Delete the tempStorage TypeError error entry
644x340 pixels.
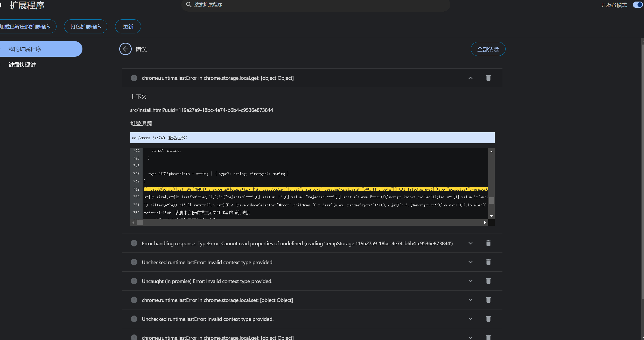coord(488,243)
